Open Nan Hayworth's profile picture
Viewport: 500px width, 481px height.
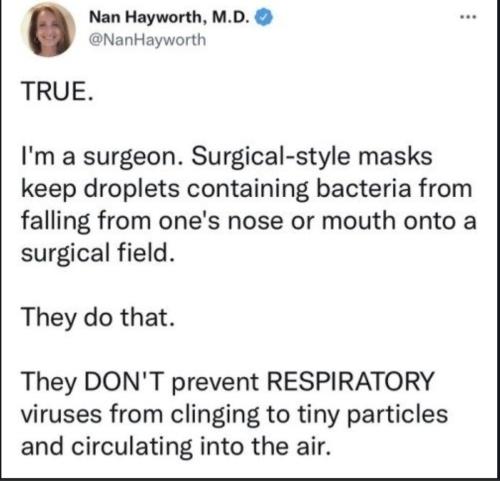pyautogui.click(x=48, y=29)
